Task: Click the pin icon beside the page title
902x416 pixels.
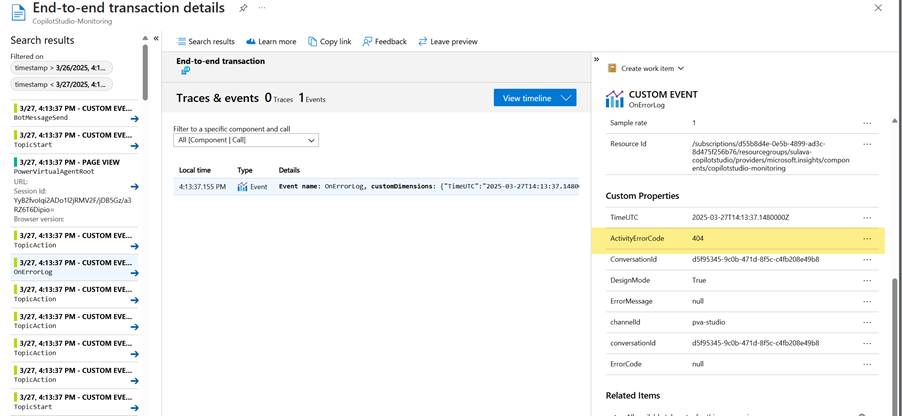Action: [x=243, y=7]
